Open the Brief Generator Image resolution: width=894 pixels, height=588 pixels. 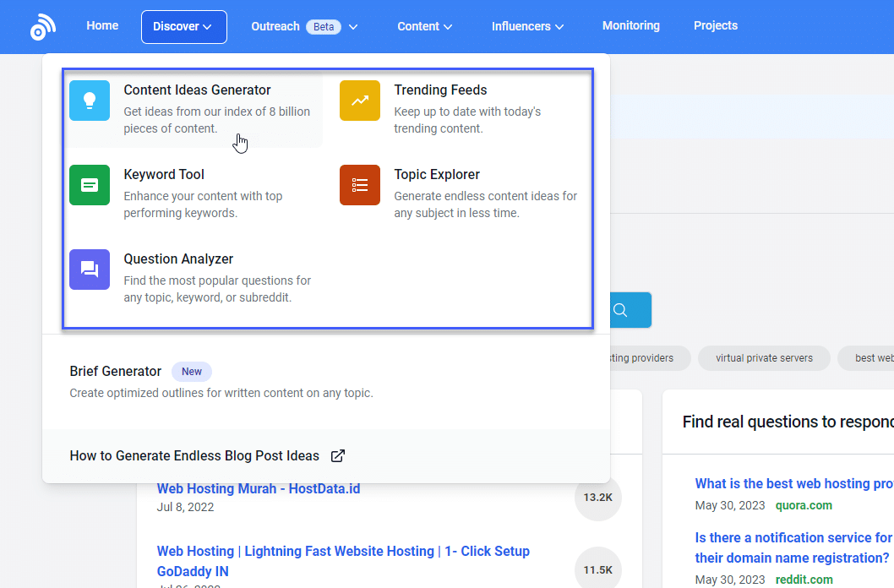tap(116, 372)
